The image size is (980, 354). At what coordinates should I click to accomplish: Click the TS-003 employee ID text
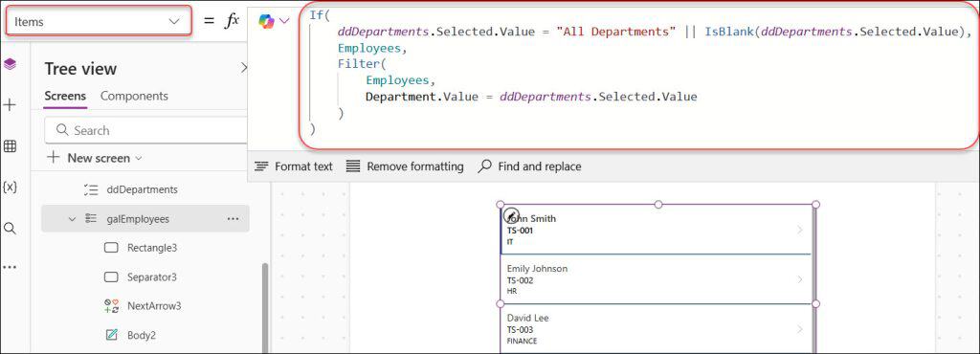point(520,330)
